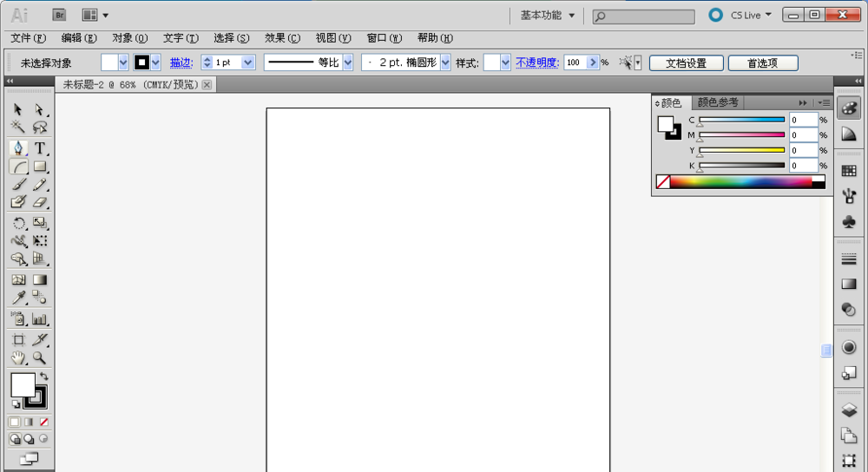Set paint mode to Gradient
868x472 pixels.
coord(29,422)
